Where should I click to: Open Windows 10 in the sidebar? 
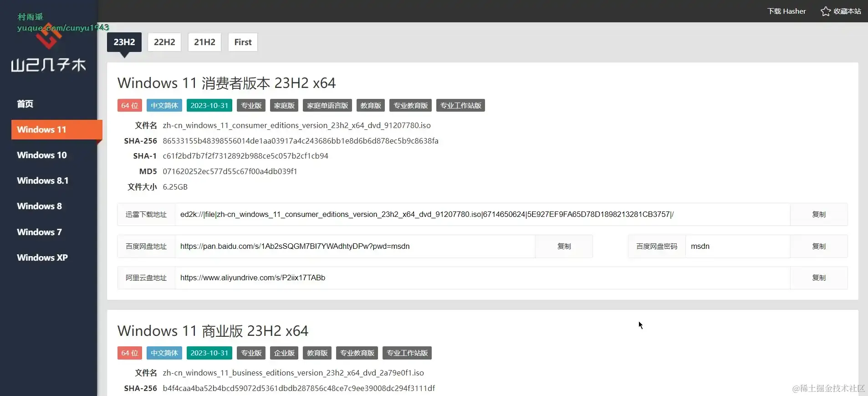coord(42,155)
